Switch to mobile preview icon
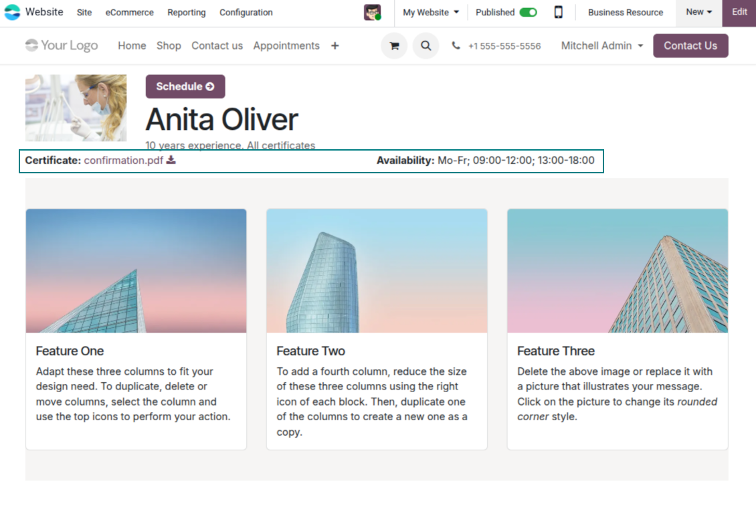This screenshot has width=756, height=532. pos(559,12)
